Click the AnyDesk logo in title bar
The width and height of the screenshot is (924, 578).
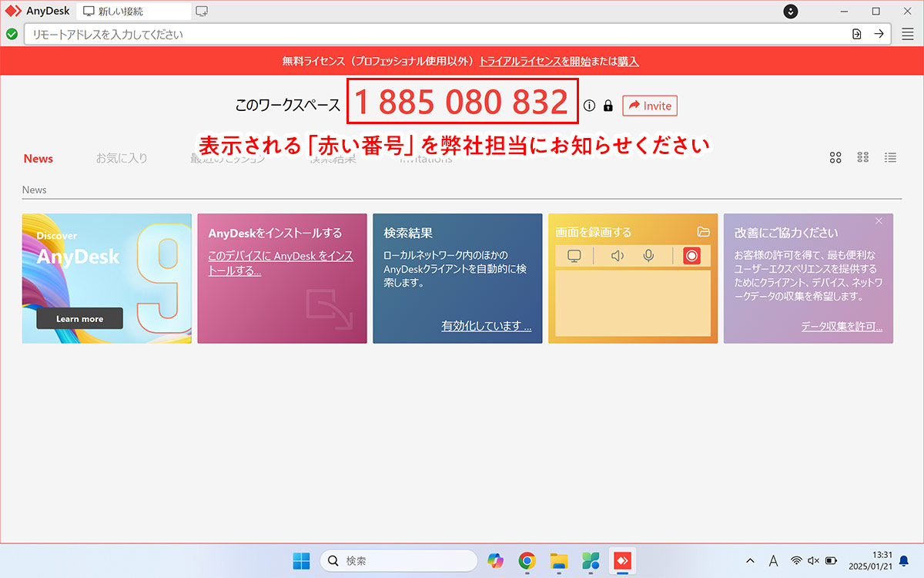[x=12, y=12]
